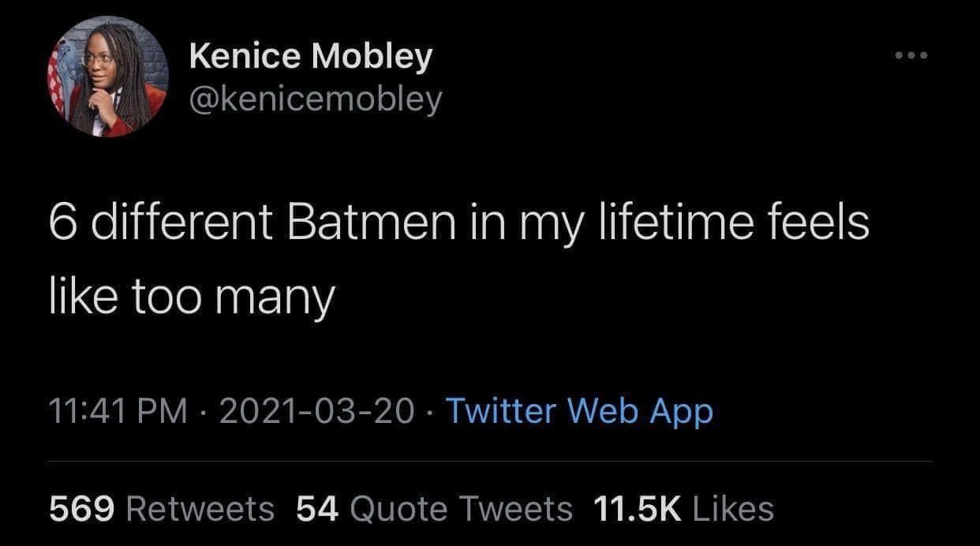Image resolution: width=980 pixels, height=546 pixels.
Task: Click the number 569 retweet count
Action: pyautogui.click(x=82, y=509)
